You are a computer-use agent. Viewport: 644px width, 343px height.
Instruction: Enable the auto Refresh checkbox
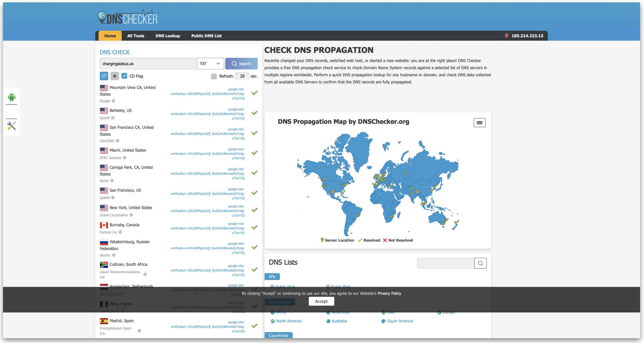point(214,76)
